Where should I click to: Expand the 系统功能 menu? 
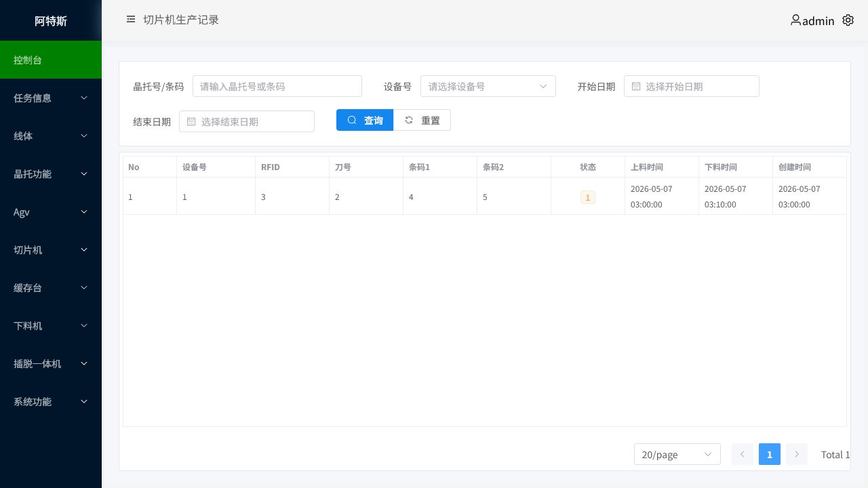[x=51, y=401]
